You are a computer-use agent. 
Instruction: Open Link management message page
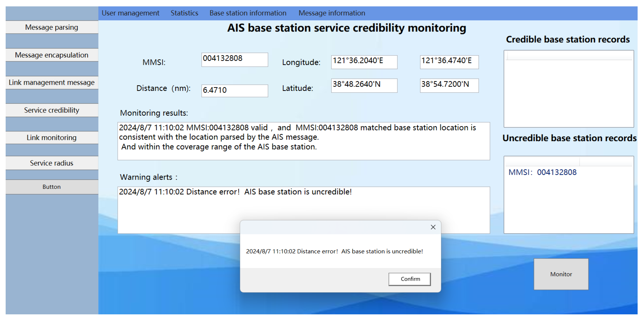[52, 83]
